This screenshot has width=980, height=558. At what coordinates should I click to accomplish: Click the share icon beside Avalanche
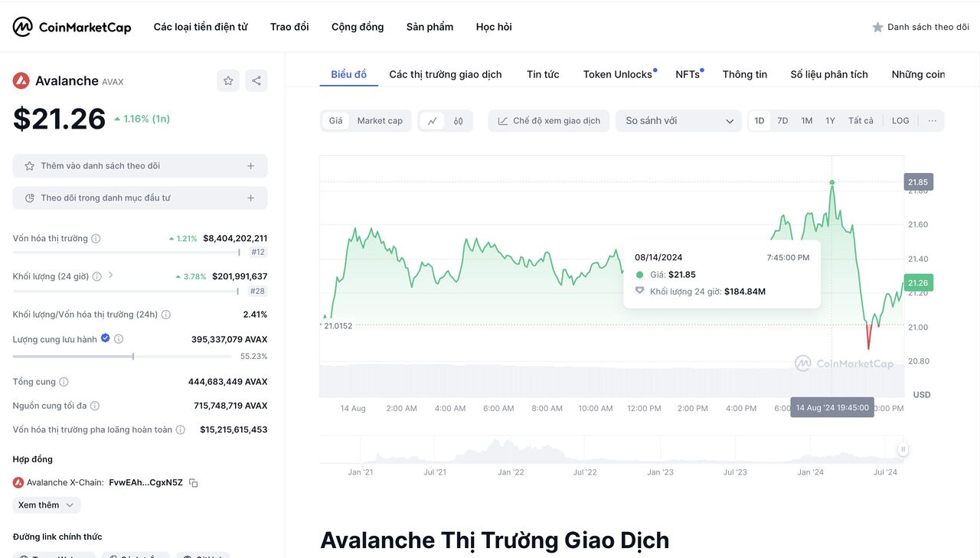[x=256, y=80]
